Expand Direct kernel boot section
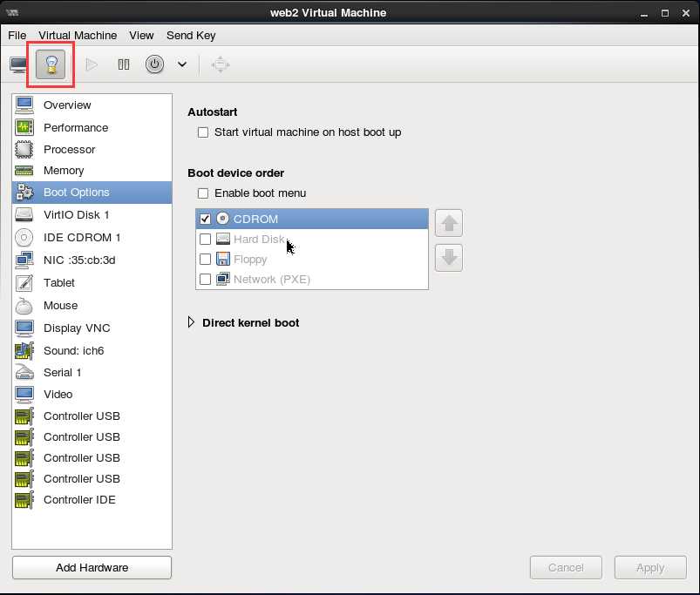 191,322
